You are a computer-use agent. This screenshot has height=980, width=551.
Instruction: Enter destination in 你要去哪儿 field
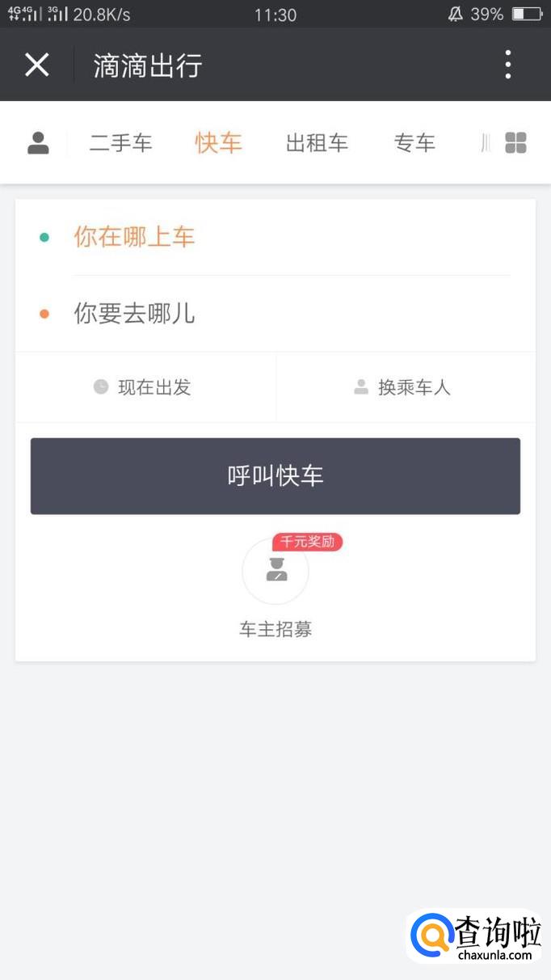pos(291,314)
